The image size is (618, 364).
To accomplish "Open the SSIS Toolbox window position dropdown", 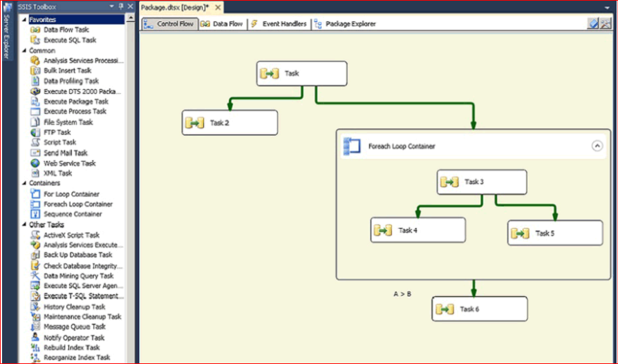I will [x=112, y=7].
